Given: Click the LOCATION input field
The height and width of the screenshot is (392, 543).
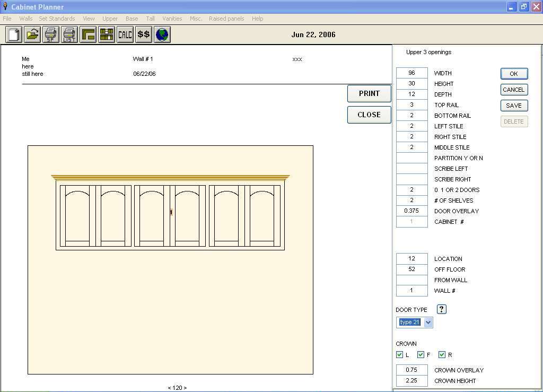Looking at the screenshot, I should click(x=411, y=259).
